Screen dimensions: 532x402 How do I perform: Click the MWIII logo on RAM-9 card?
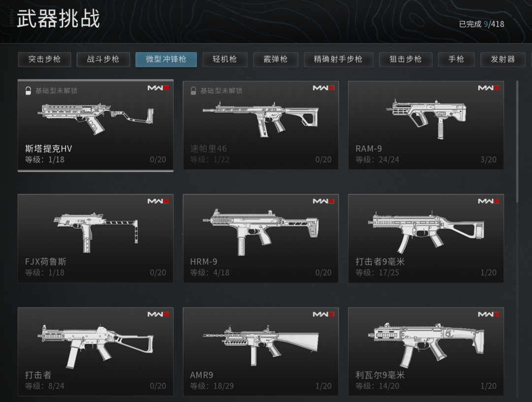489,88
